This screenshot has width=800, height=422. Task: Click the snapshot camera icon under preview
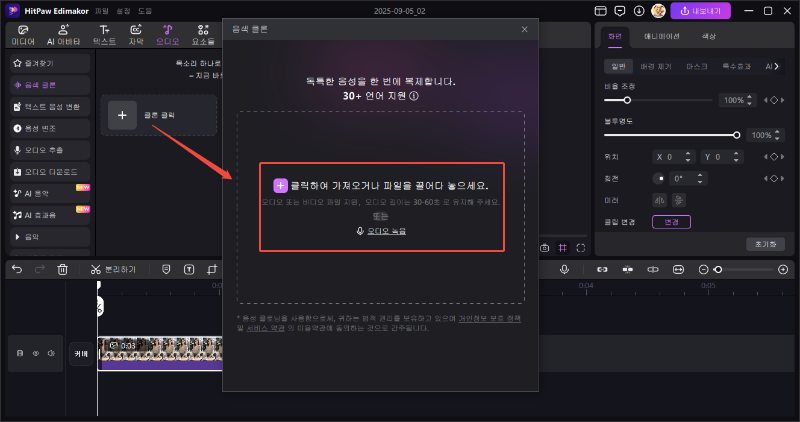[544, 248]
